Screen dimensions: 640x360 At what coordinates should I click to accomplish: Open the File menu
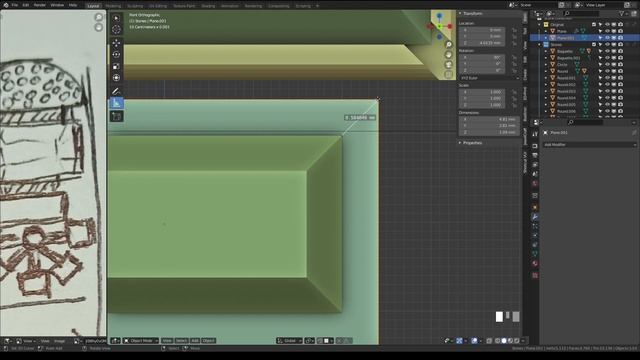(x=15, y=5)
